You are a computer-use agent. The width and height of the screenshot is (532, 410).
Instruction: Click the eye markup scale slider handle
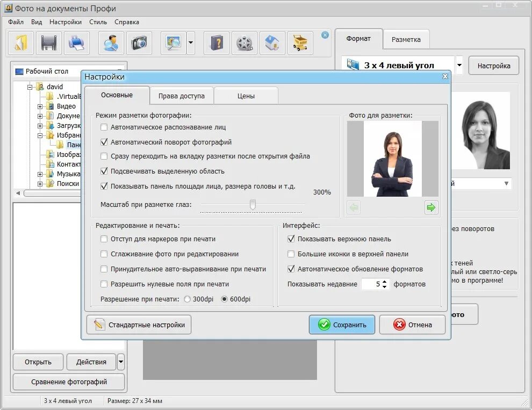[x=253, y=205]
